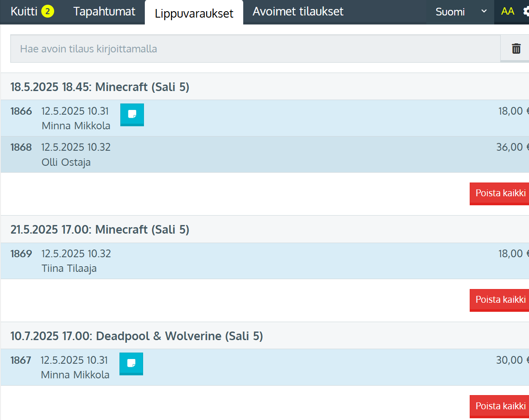Screen dimensions: 529x420
Task: Open reservation 1868 by Olli Ostaja
Action: point(258,155)
